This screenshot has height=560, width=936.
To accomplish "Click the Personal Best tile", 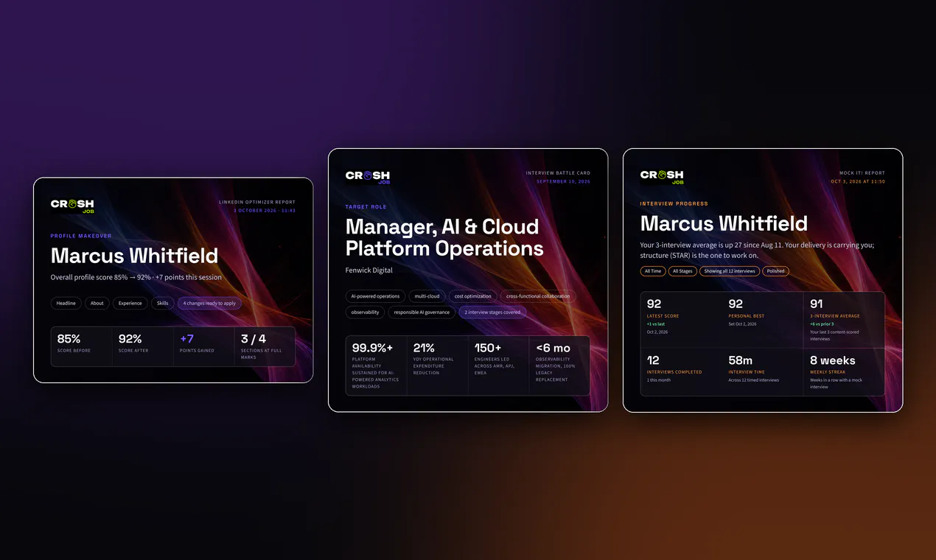I will point(762,320).
